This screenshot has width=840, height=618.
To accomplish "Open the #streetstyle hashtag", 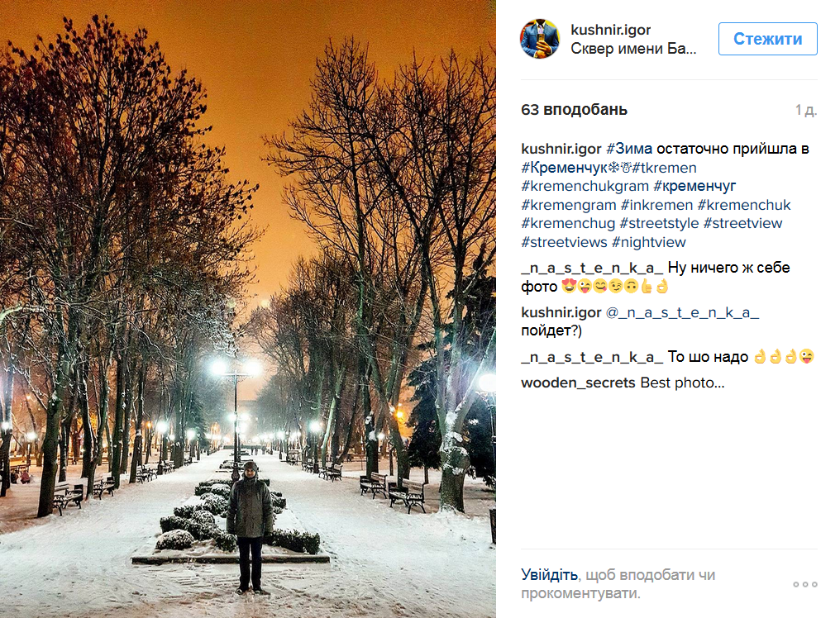I will [x=659, y=223].
